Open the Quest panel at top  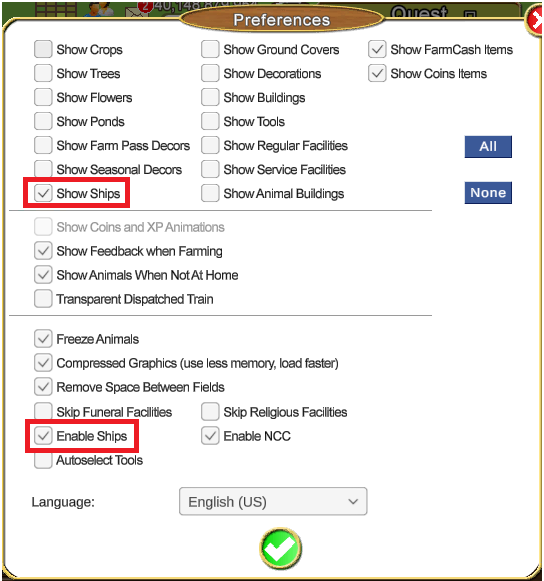pos(418,12)
